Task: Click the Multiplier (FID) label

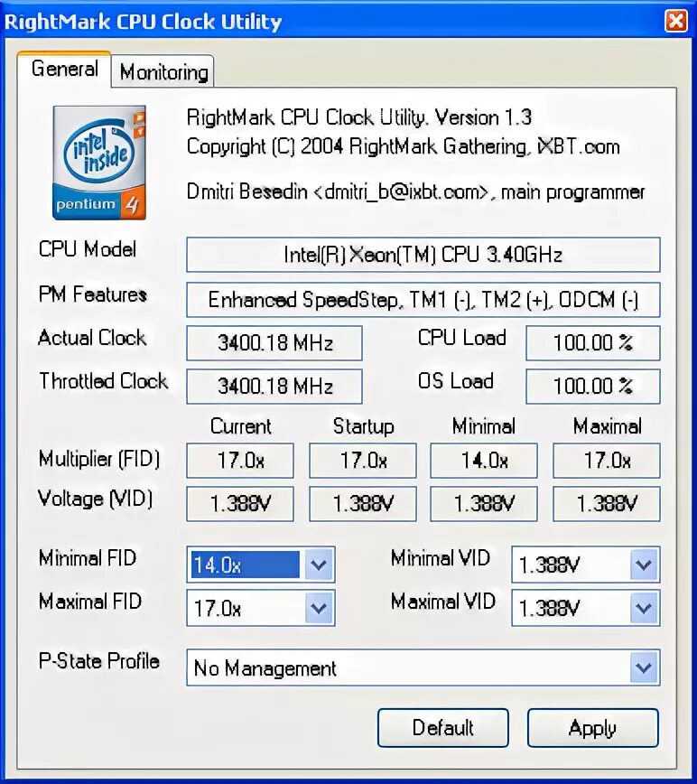Action: coord(99,459)
